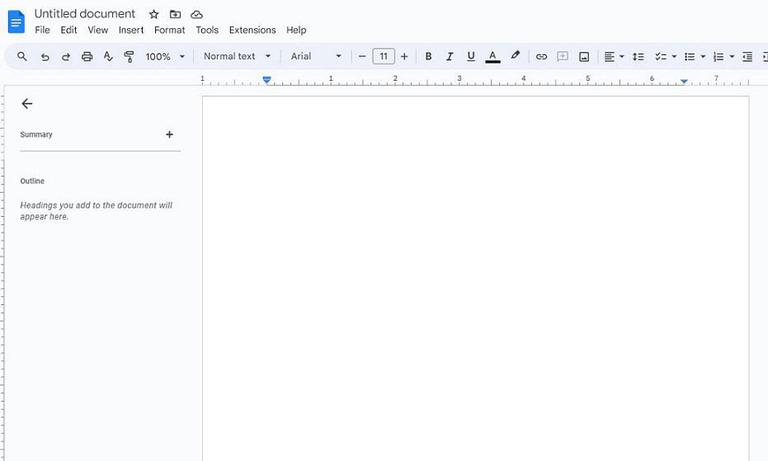Image resolution: width=768 pixels, height=461 pixels.
Task: Run spelling and grammar check
Action: tap(108, 56)
